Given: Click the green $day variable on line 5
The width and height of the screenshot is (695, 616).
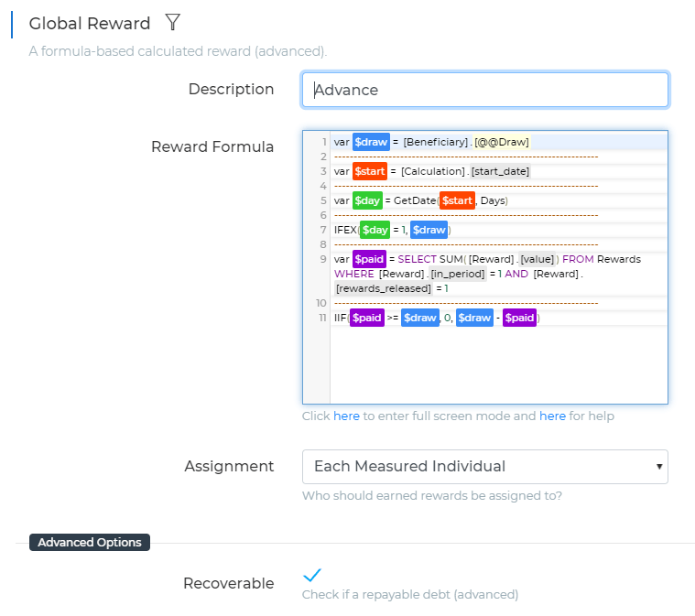Looking at the screenshot, I should click(367, 200).
